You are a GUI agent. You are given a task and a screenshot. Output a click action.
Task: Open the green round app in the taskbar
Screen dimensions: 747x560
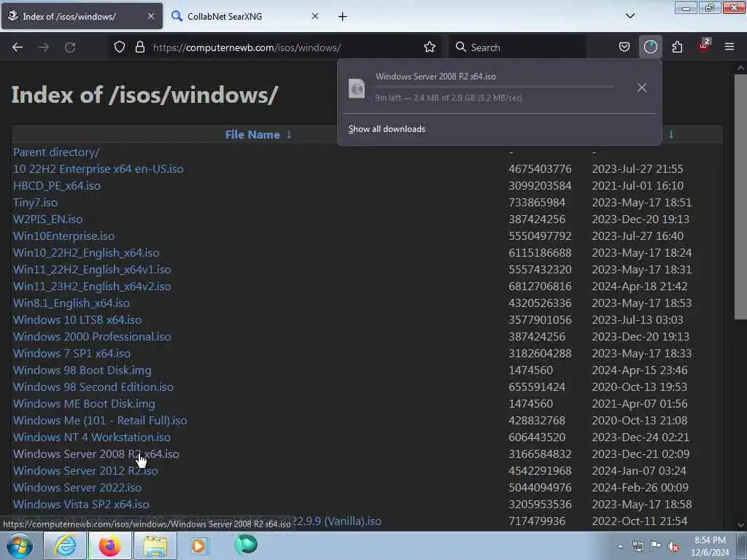(246, 545)
